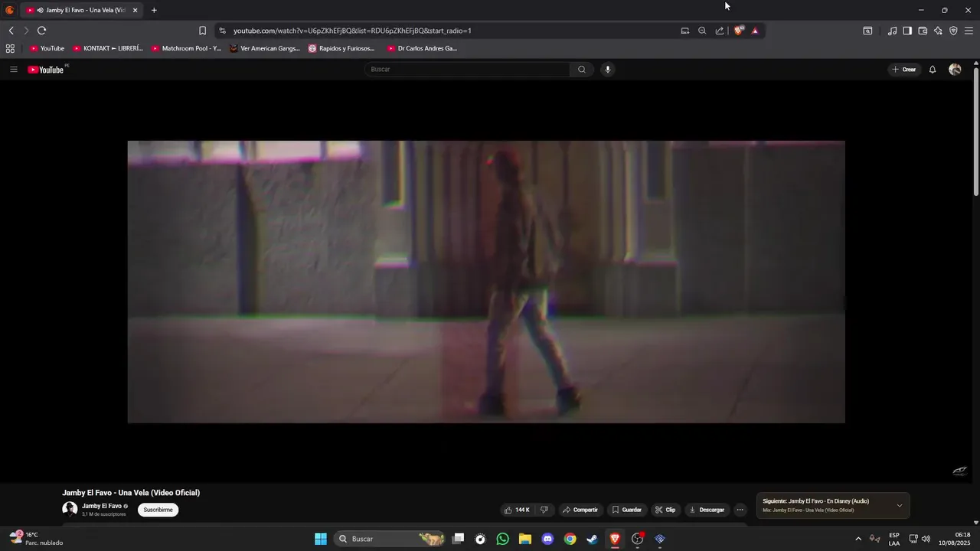Open Brave Leo AI sparkle icon
The height and width of the screenshot is (551, 980).
click(x=938, y=31)
